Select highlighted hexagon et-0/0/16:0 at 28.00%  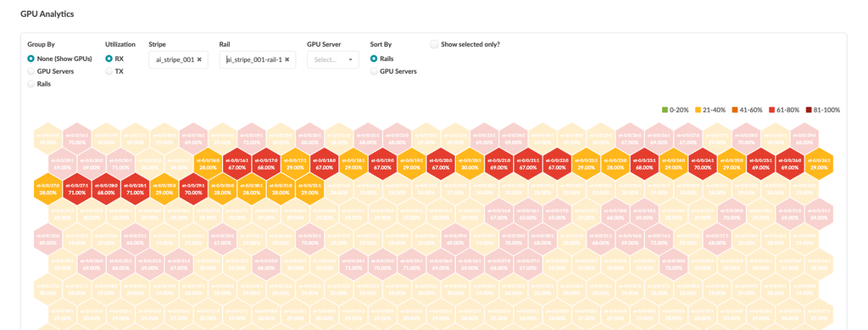pos(208,164)
